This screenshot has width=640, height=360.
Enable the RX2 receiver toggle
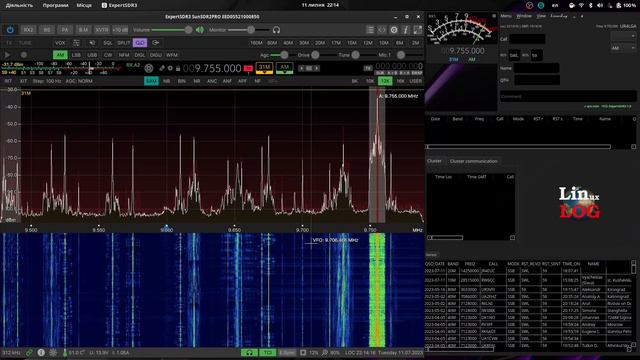point(28,30)
